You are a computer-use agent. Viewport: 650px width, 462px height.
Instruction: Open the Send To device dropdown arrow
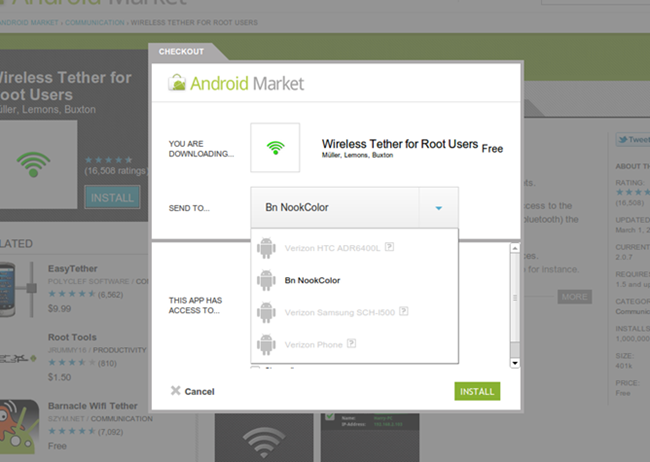point(439,208)
